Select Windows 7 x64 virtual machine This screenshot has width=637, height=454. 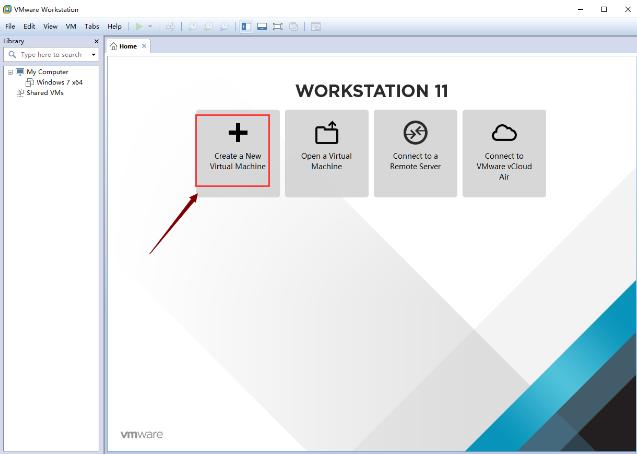click(x=59, y=82)
